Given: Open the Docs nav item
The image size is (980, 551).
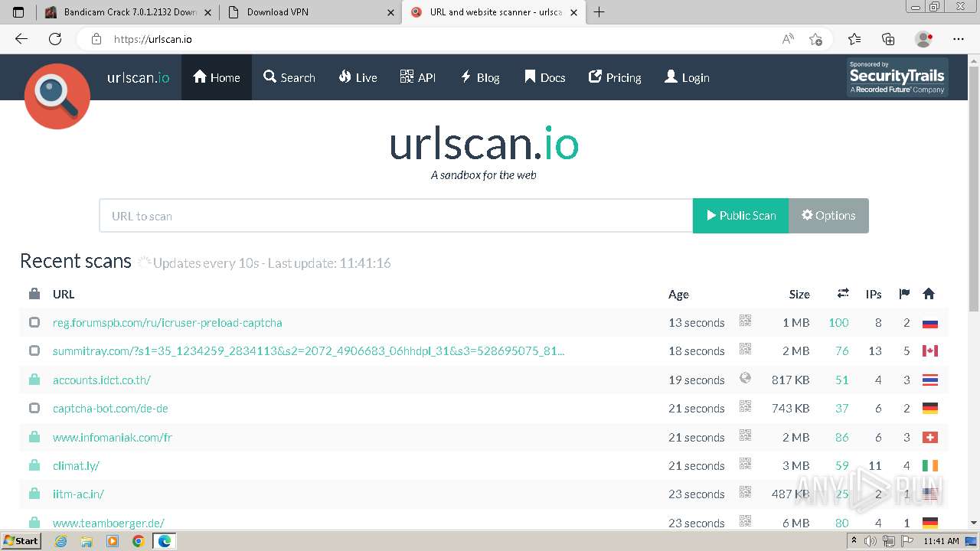Looking at the screenshot, I should 545,77.
